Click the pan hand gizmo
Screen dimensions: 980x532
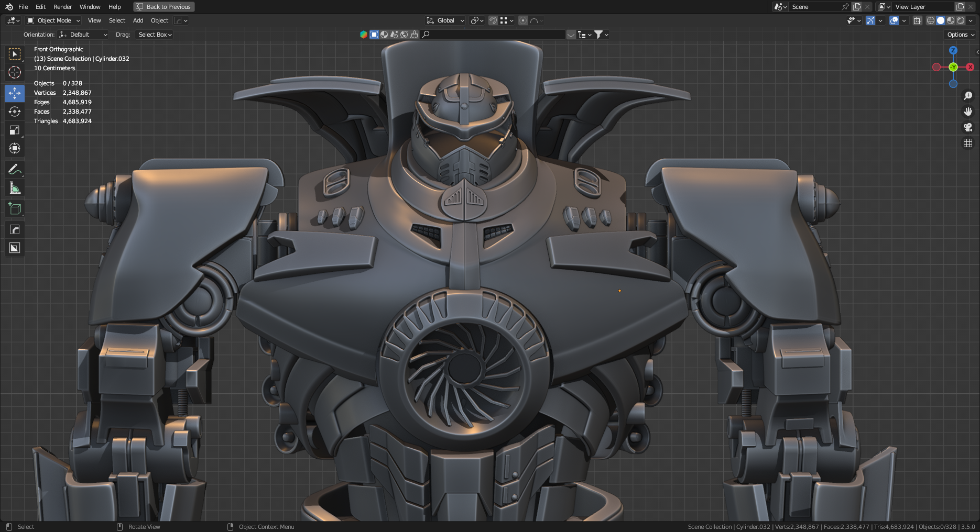[x=968, y=112]
